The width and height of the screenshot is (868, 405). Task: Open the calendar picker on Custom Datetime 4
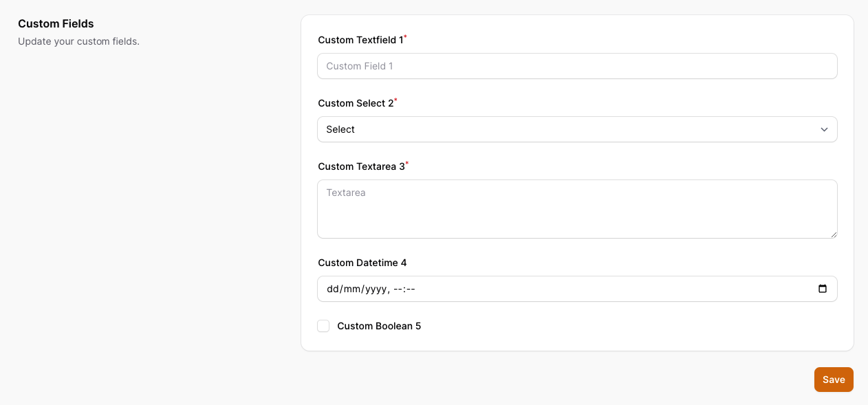[823, 289]
